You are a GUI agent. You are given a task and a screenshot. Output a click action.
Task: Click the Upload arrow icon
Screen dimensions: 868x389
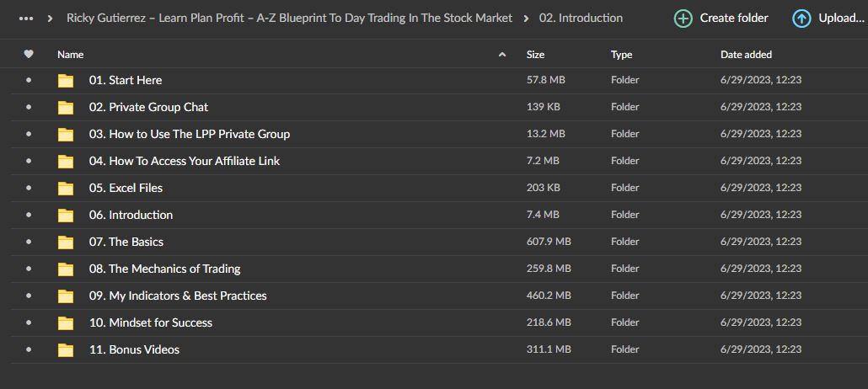[801, 19]
